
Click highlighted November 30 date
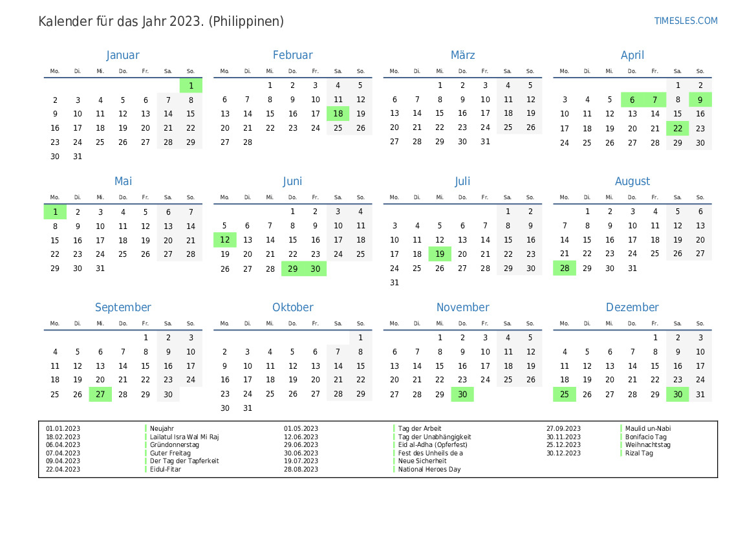click(462, 394)
